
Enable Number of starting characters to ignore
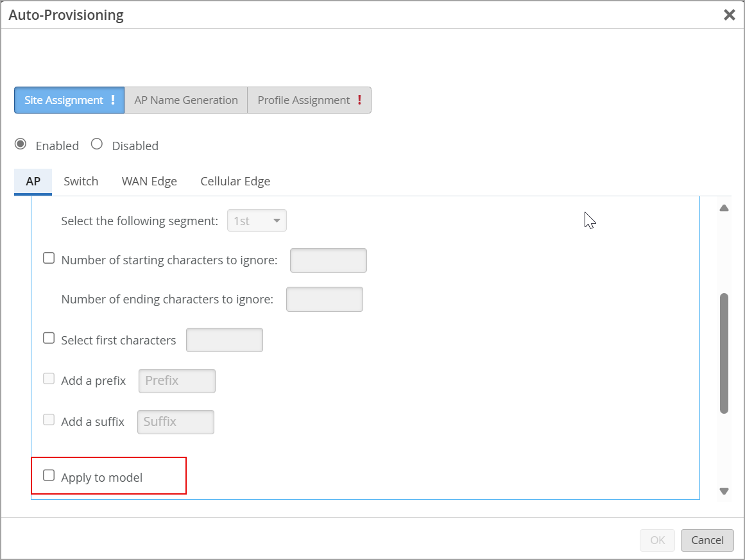(49, 259)
